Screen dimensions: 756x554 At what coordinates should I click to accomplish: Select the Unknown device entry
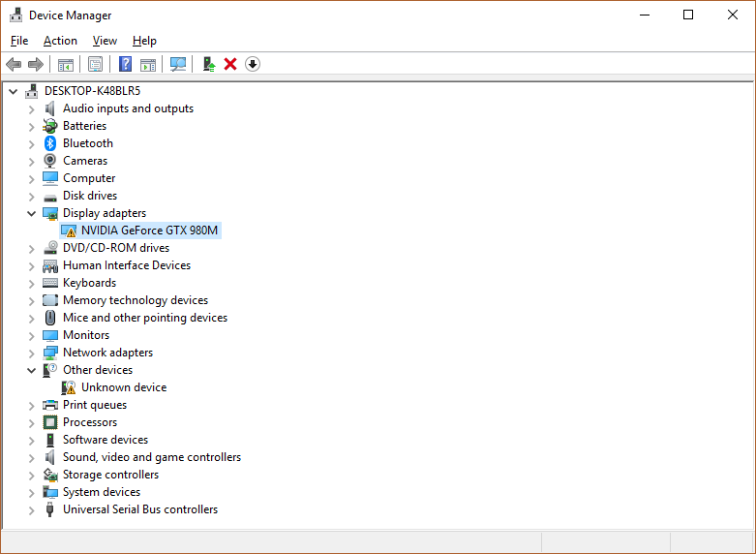(x=123, y=387)
